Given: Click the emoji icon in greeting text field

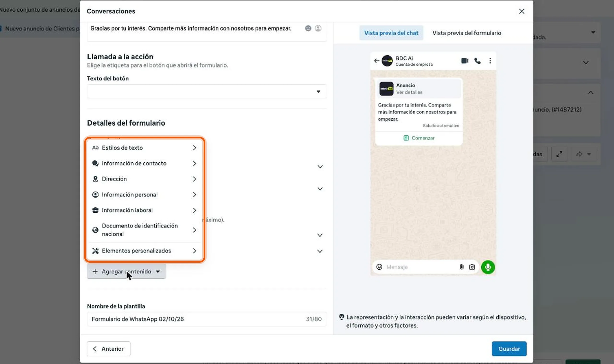Looking at the screenshot, I should 308,28.
